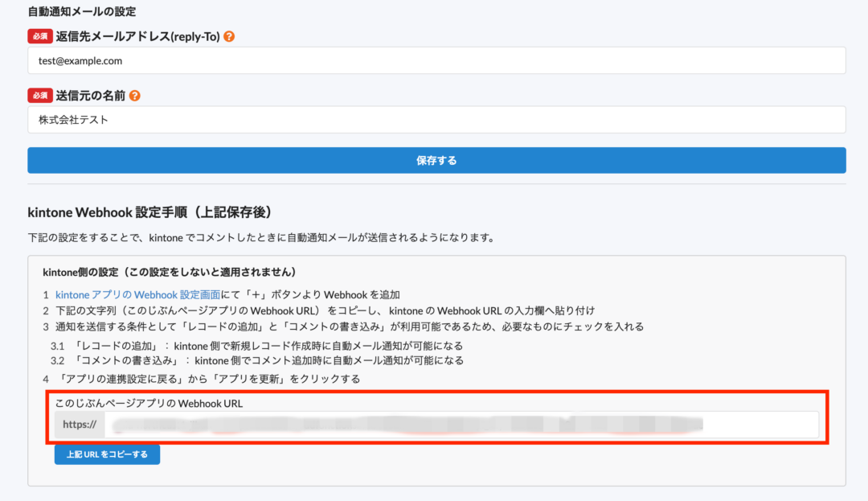Click the 上記 URL をコピーする button
The height and width of the screenshot is (501, 868).
[x=107, y=454]
